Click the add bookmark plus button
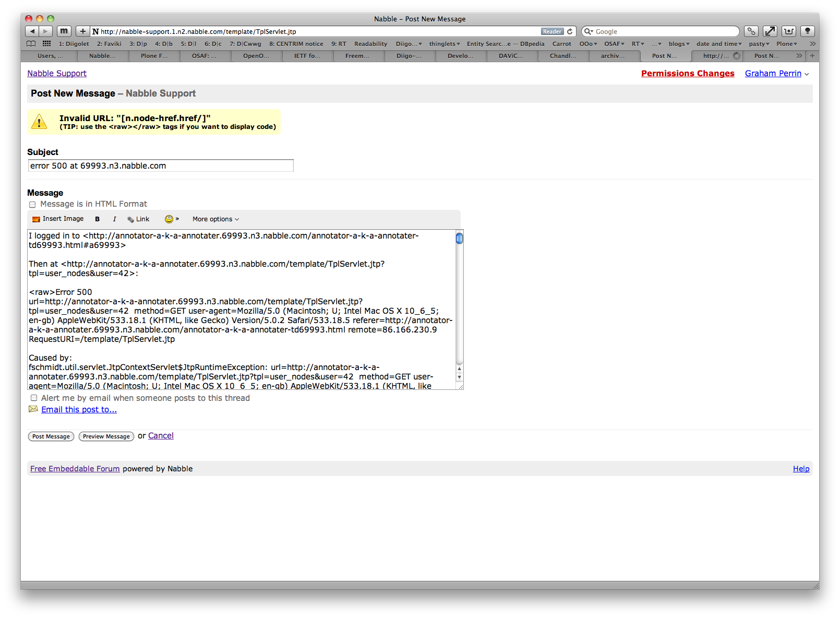Image resolution: width=840 pixels, height=618 pixels. 82,31
